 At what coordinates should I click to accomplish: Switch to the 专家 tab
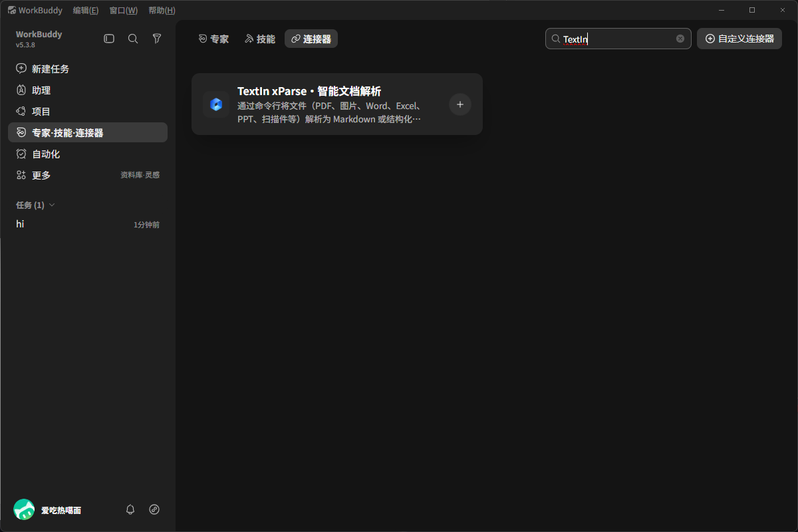point(213,39)
